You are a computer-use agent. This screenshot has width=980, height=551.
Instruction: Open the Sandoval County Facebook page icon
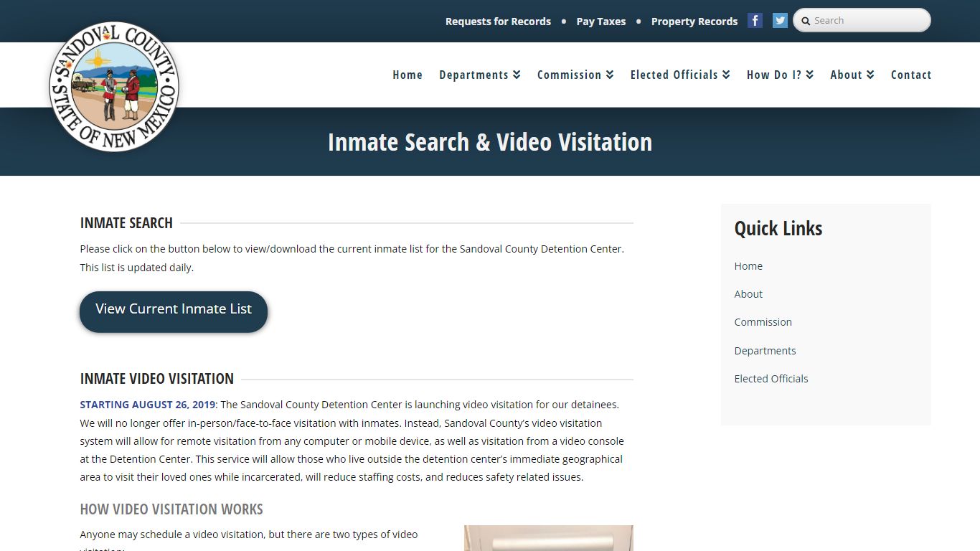pyautogui.click(x=755, y=21)
